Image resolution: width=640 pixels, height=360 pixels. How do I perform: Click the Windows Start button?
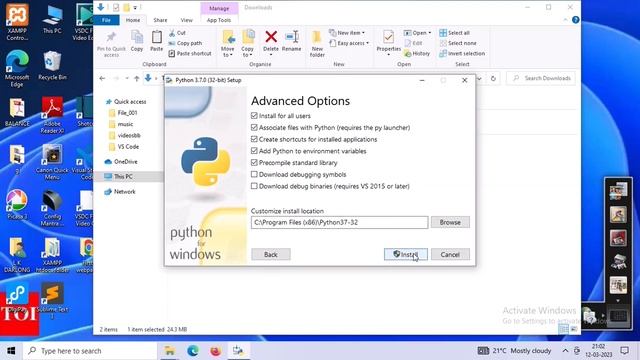pyautogui.click(x=11, y=351)
